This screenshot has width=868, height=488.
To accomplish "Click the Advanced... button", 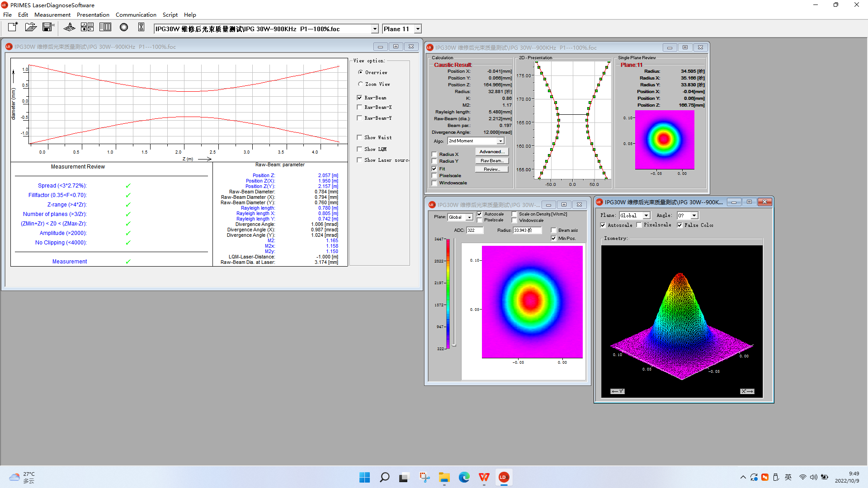I will coord(491,152).
